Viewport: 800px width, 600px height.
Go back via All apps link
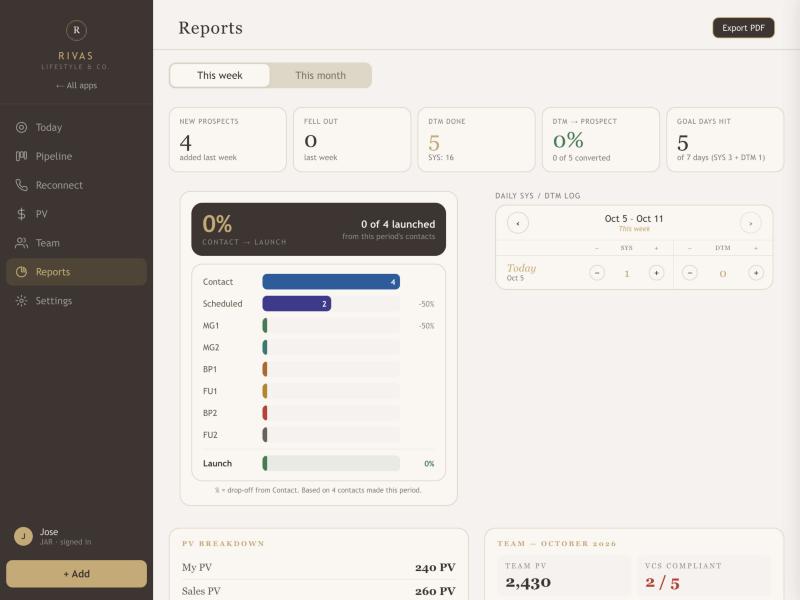coord(76,85)
